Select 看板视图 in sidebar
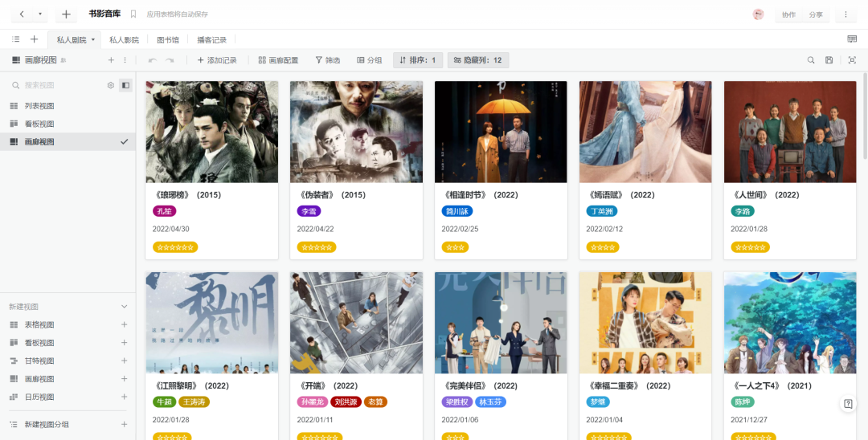This screenshot has height=440, width=868. (68, 124)
